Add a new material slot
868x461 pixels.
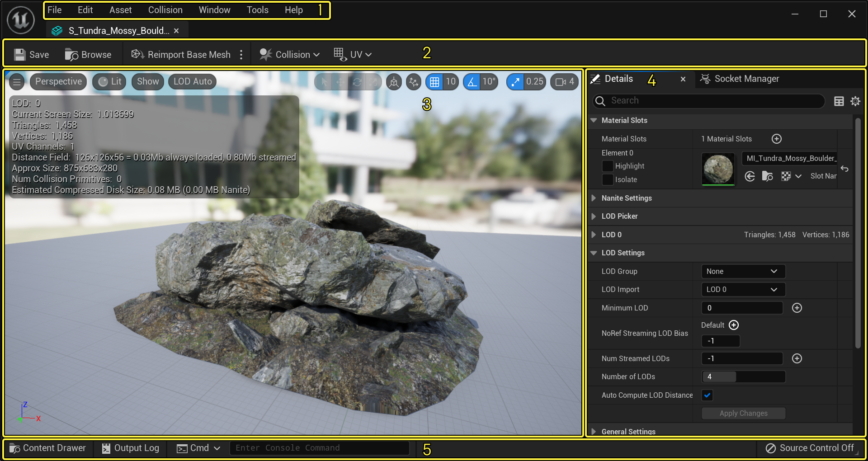click(777, 139)
